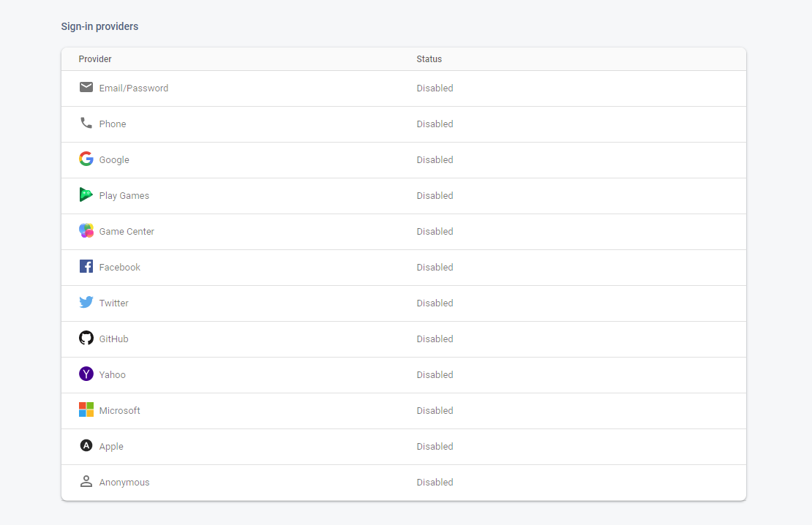
Task: Click the Email/Password envelope icon
Action: tap(86, 88)
